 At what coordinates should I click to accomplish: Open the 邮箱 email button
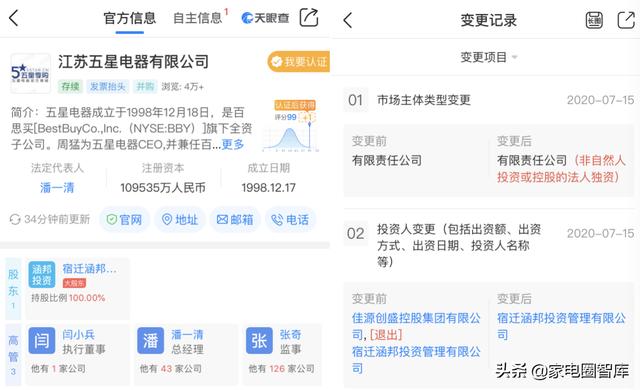click(235, 220)
